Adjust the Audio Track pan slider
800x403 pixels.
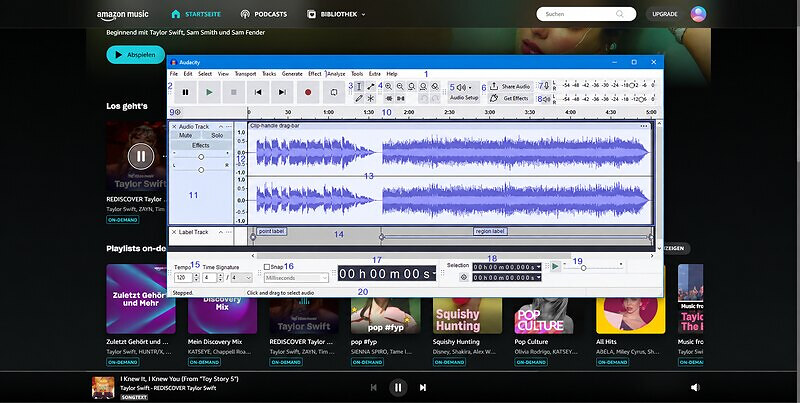pyautogui.click(x=201, y=169)
